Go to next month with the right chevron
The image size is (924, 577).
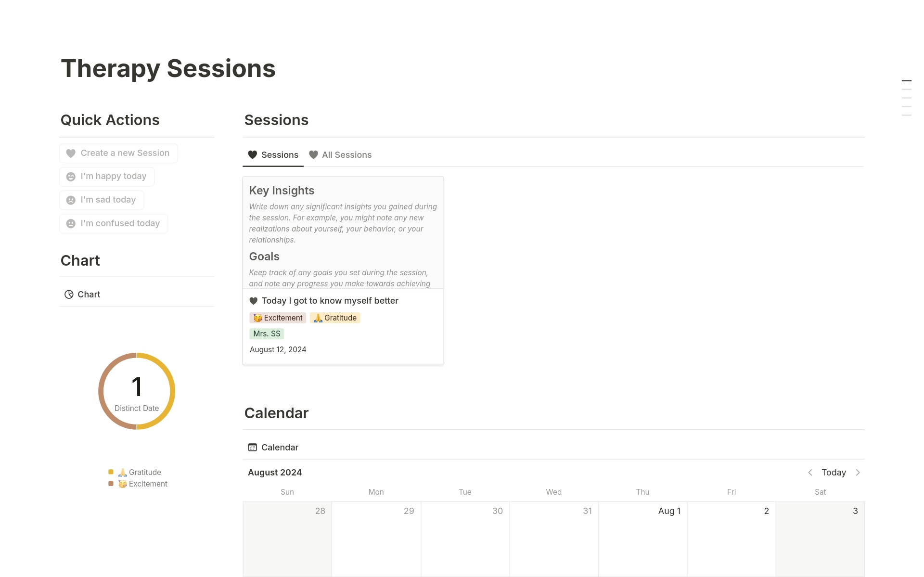[858, 473]
